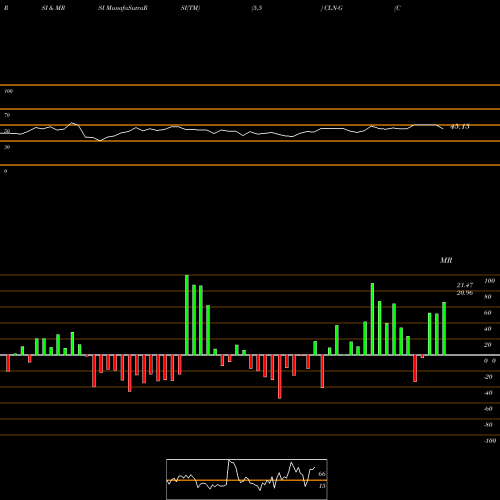
Task: Click the 'SI MunafaSutraR' header text
Action: click(x=123, y=8)
